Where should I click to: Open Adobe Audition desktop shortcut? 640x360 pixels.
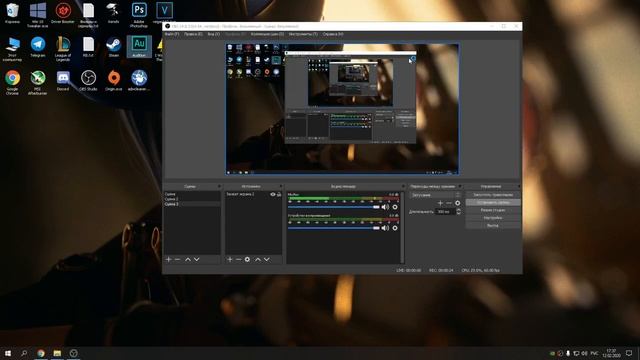pyautogui.click(x=139, y=46)
